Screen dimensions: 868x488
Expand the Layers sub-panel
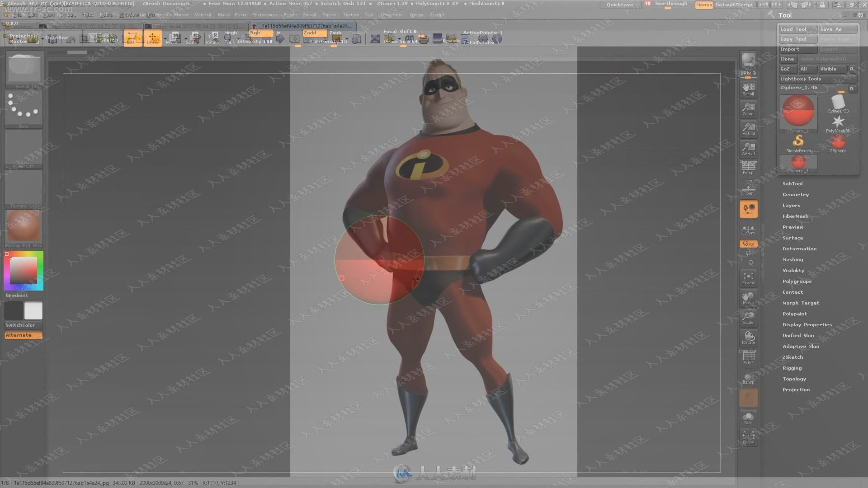tap(791, 205)
